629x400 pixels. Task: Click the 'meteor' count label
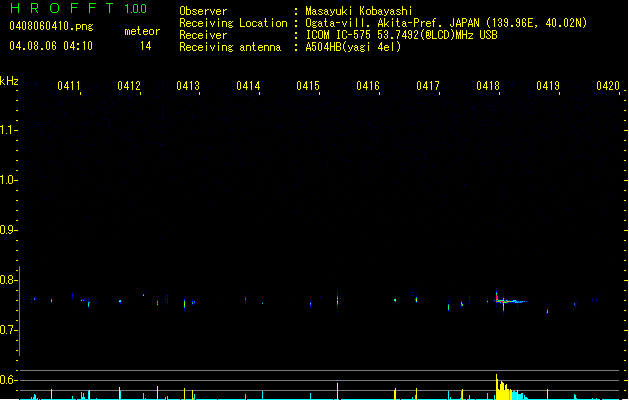click(142, 31)
